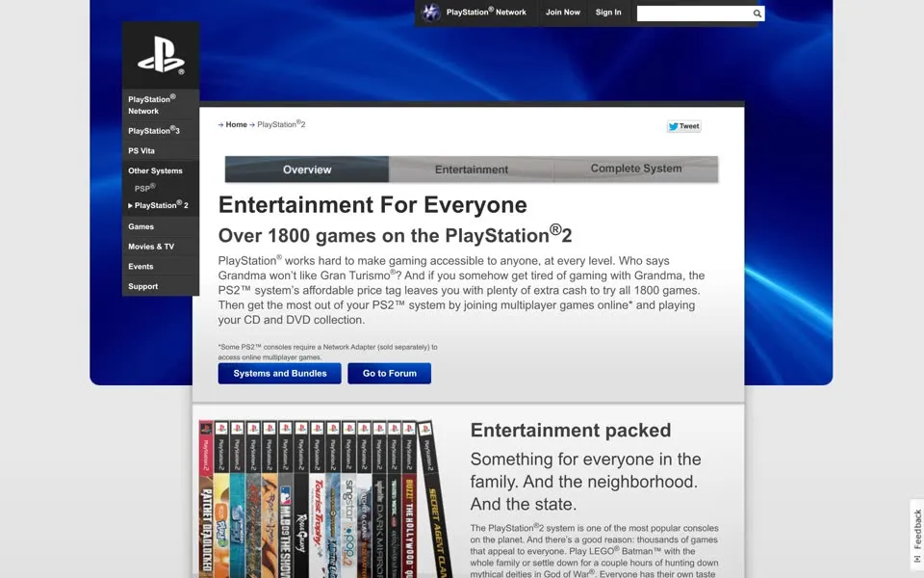Click the Dark Mirror game case
Viewport: 924px width, 578px height.
click(x=379, y=499)
